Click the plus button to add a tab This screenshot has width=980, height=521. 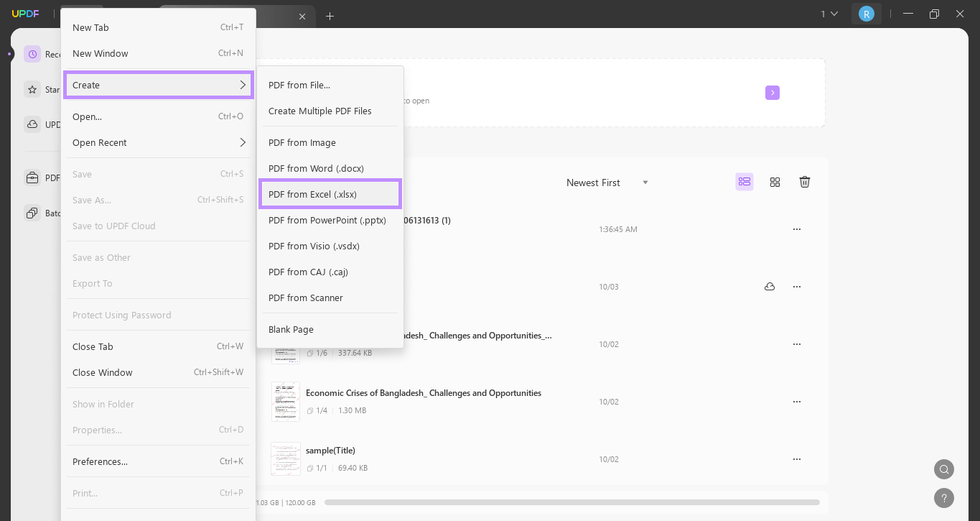point(330,16)
